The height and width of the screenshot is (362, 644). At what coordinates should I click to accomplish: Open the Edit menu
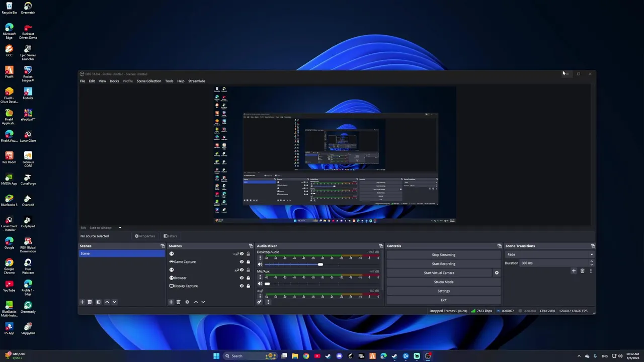pos(92,81)
